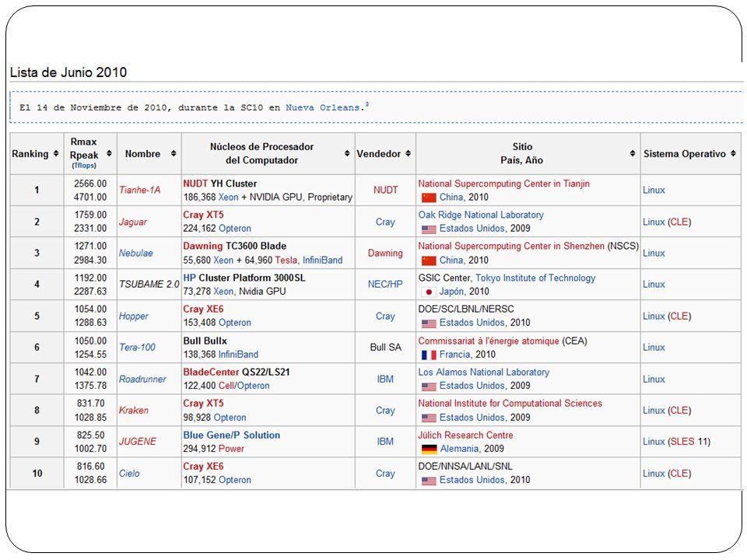Open the Dawning vendor link
This screenshot has width=747, height=560.
[385, 253]
